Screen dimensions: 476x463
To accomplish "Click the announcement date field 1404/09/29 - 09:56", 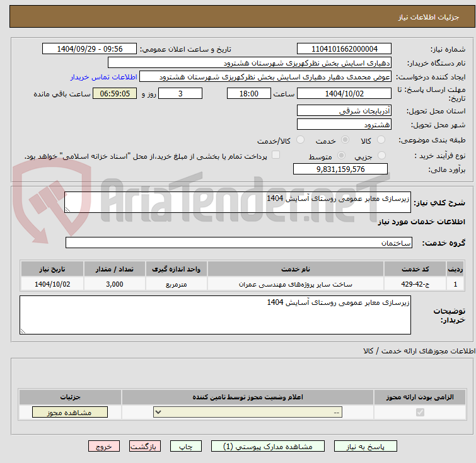I will coord(90,49).
